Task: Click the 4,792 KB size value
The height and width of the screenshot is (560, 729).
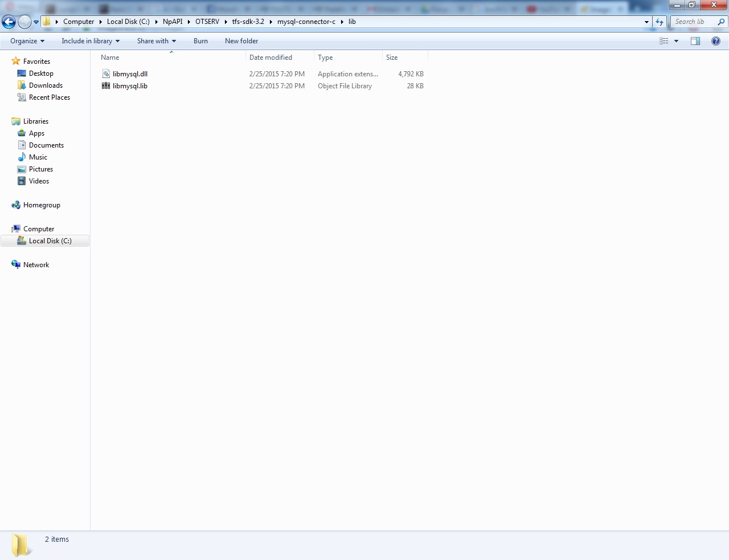Action: 411,74
